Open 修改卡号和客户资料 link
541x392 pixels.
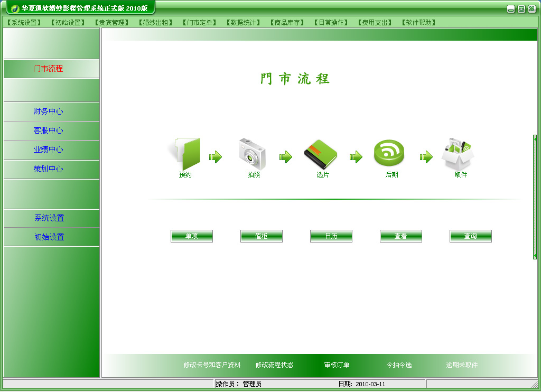coord(212,365)
